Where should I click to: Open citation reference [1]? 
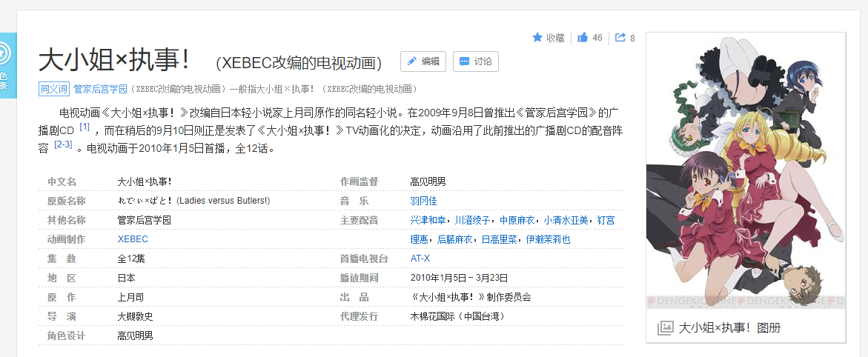point(85,127)
